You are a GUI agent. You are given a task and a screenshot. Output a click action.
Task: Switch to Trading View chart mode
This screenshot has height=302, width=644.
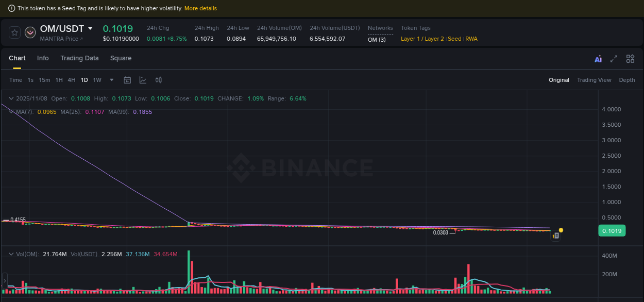pyautogui.click(x=594, y=80)
